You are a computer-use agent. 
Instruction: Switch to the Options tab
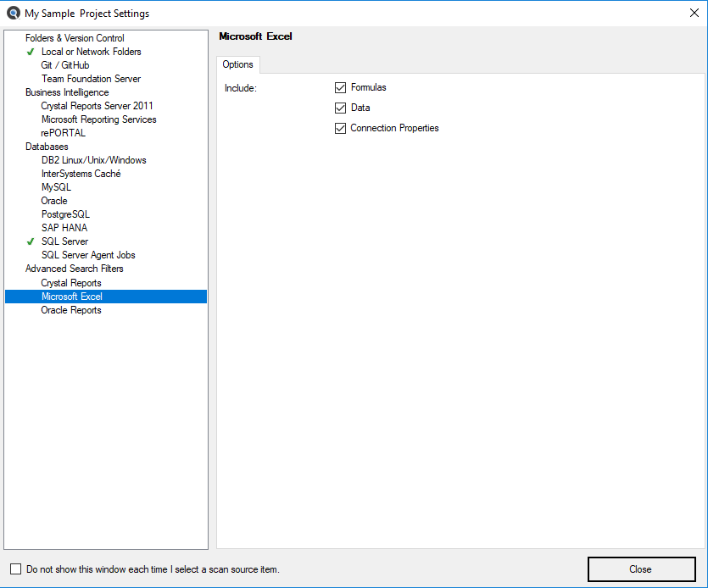[238, 64]
